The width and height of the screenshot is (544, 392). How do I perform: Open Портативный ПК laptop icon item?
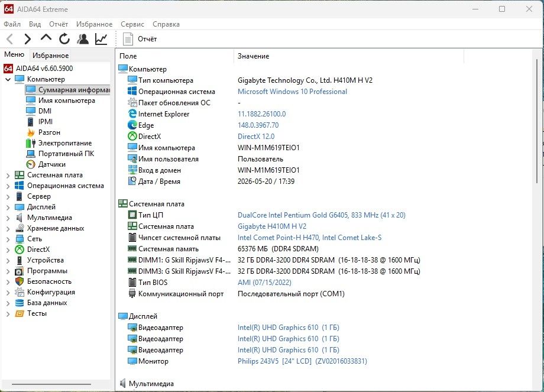click(31, 154)
